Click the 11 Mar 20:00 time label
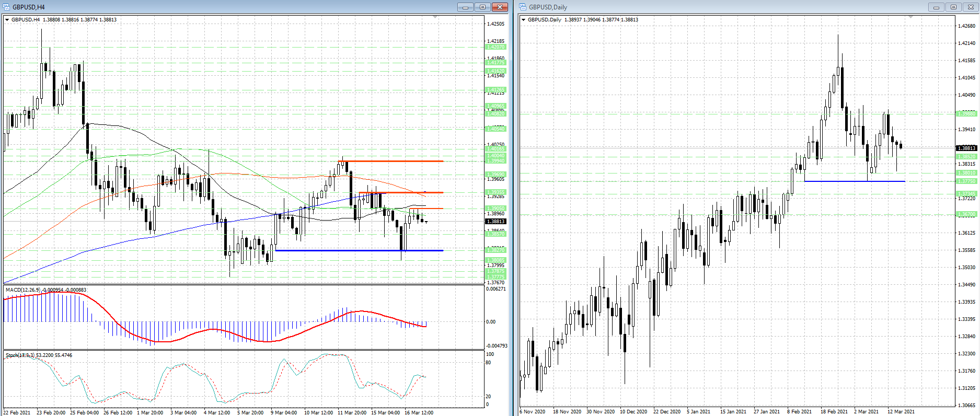The width and height of the screenshot is (980, 416). coord(352,413)
